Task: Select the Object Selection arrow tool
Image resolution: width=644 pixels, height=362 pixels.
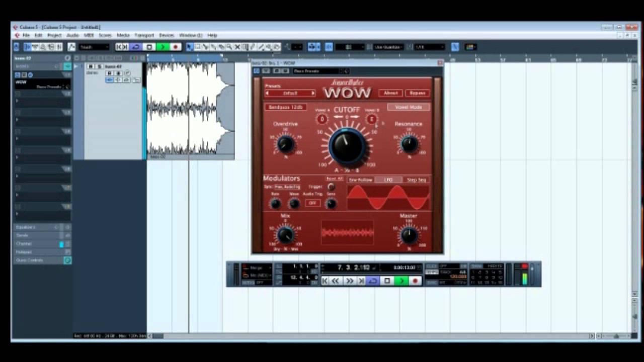Action: 189,47
